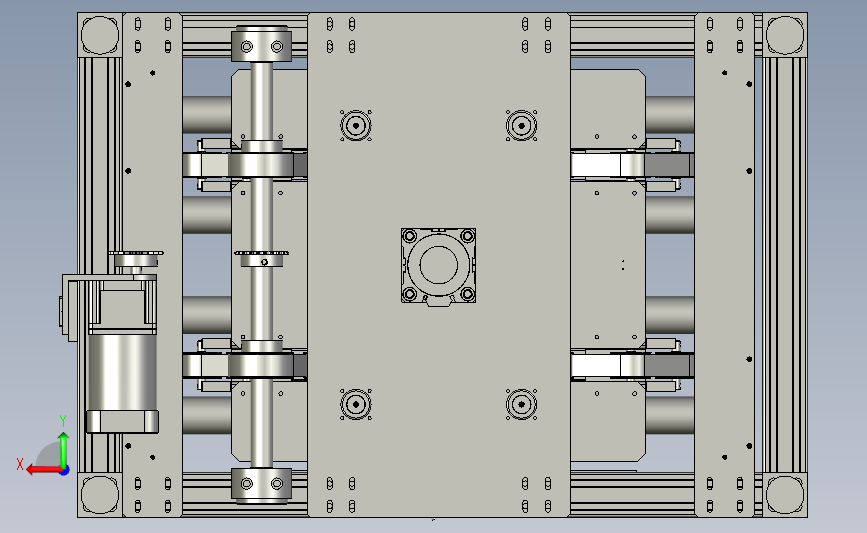Click the red X axis arrow of the triad
867x533 pixels.
pyautogui.click(x=44, y=470)
